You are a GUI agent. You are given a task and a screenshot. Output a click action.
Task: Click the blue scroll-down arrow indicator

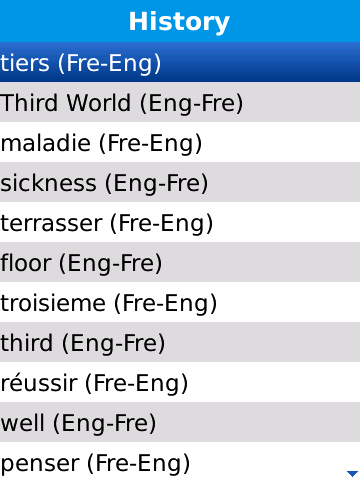click(x=352, y=473)
